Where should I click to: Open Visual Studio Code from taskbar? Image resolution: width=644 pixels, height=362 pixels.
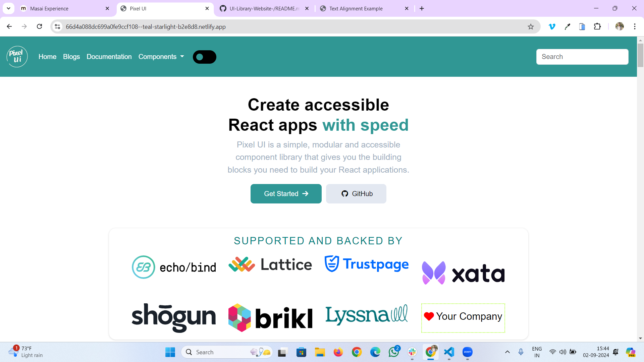point(449,352)
